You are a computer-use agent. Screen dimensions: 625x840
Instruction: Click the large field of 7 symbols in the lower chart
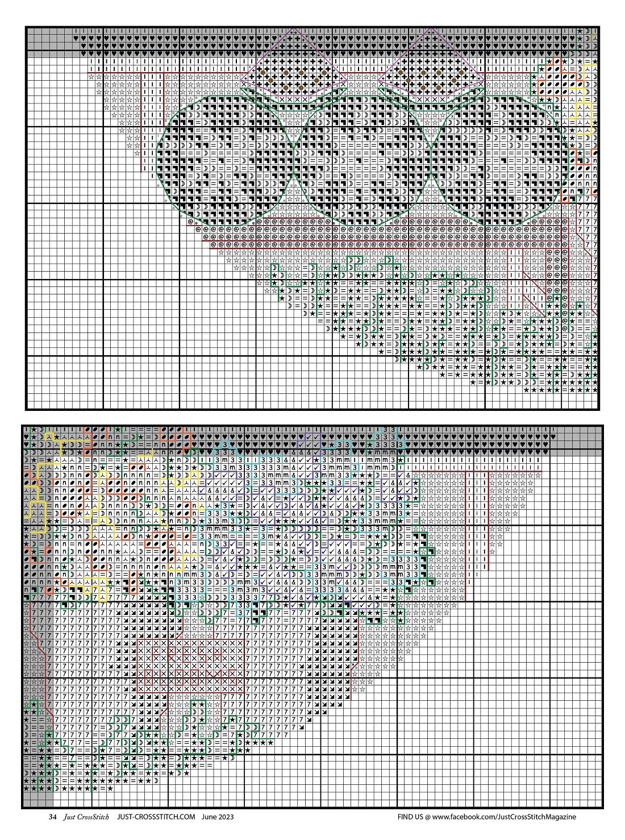coord(85,654)
